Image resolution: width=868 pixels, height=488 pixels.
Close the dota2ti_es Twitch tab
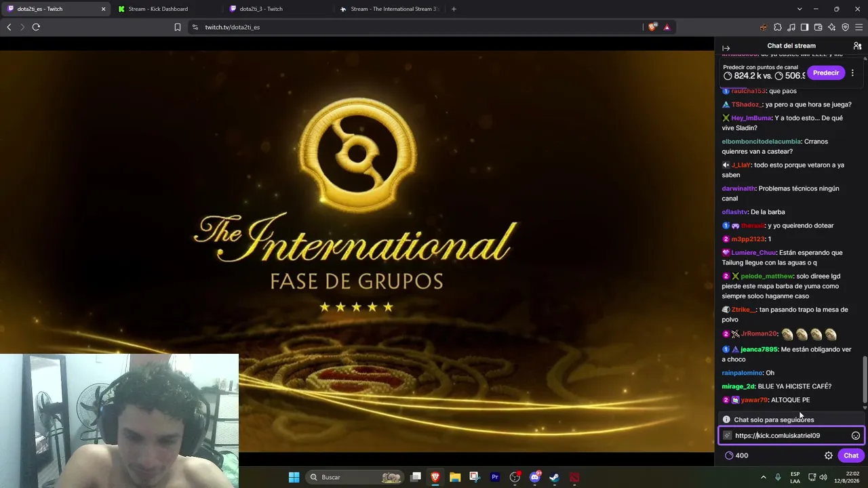point(103,9)
